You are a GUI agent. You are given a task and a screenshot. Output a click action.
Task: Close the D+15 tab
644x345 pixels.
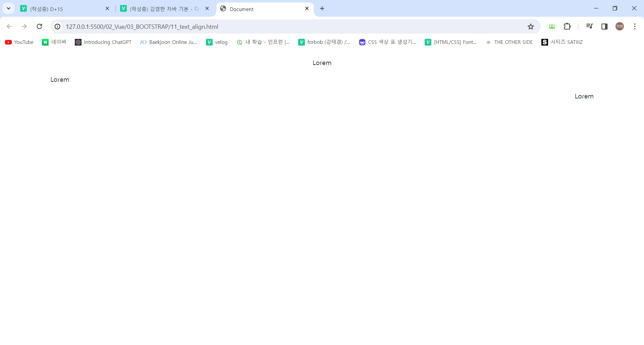107,9
